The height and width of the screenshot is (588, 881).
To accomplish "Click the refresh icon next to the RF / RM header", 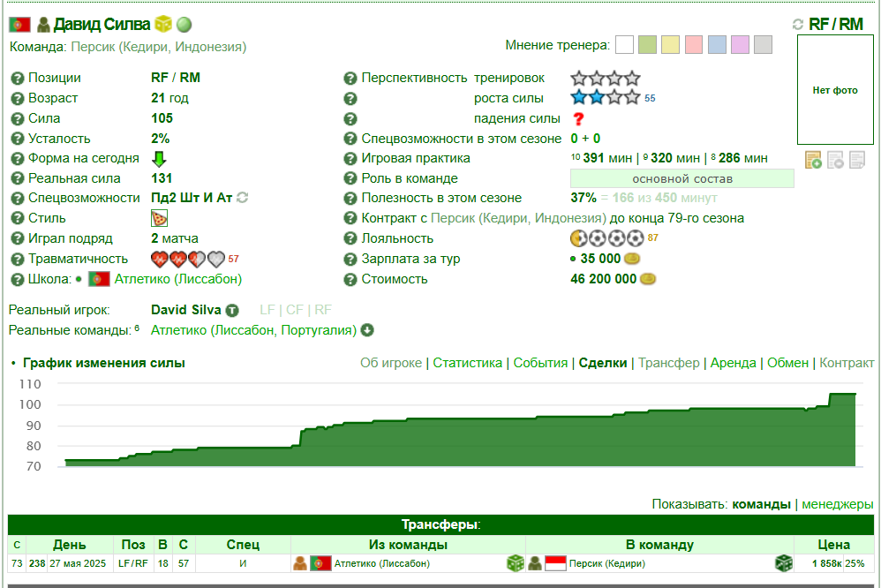I will point(798,25).
